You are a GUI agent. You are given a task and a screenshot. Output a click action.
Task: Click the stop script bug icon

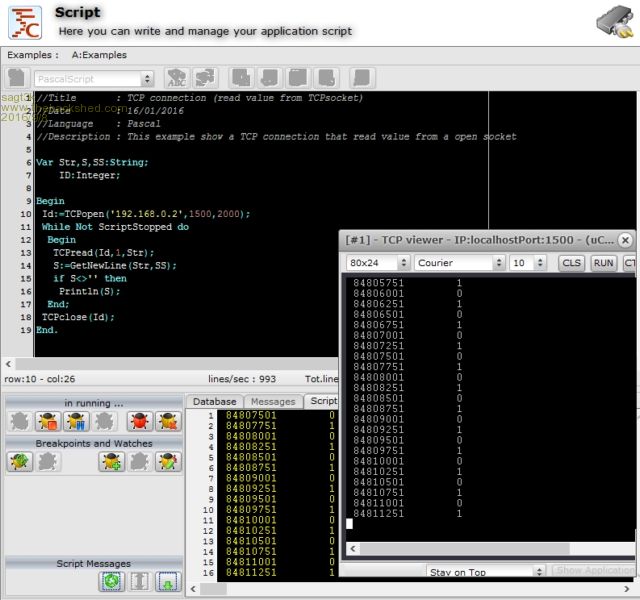click(48, 421)
